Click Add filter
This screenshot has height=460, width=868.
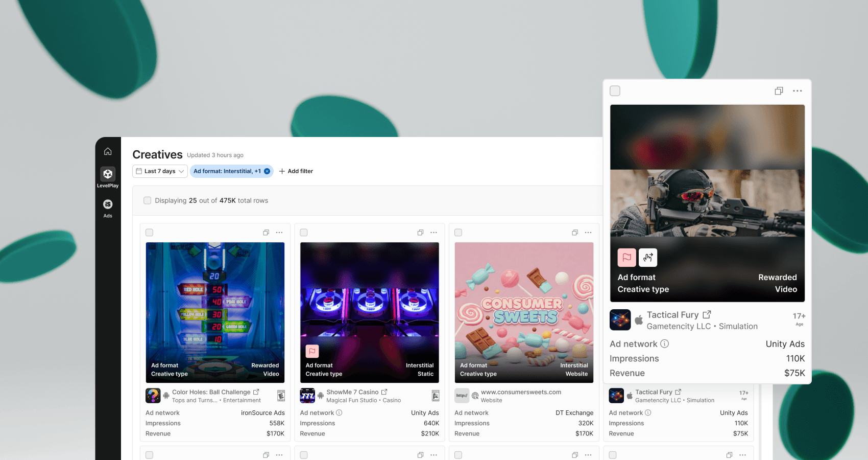tap(296, 171)
